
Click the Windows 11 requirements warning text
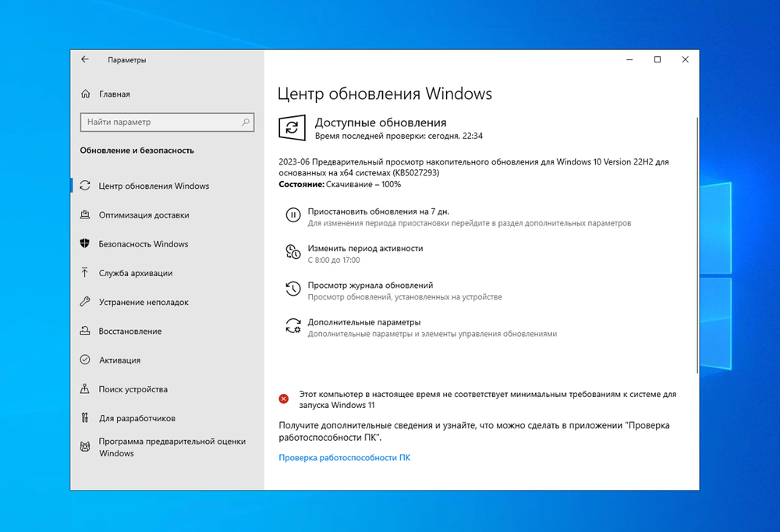pyautogui.click(x=487, y=399)
